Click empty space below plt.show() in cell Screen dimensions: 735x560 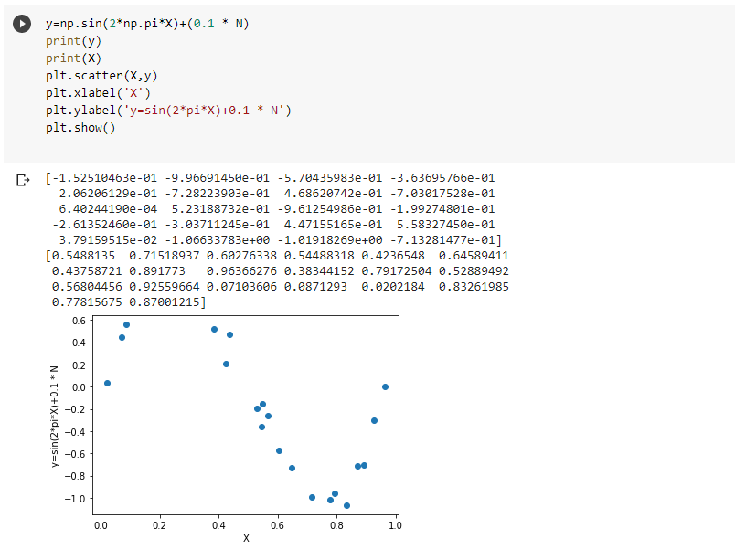pyautogui.click(x=366, y=149)
